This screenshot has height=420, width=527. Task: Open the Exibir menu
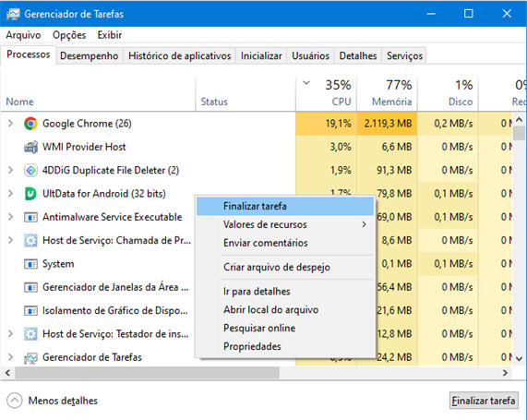tap(110, 35)
